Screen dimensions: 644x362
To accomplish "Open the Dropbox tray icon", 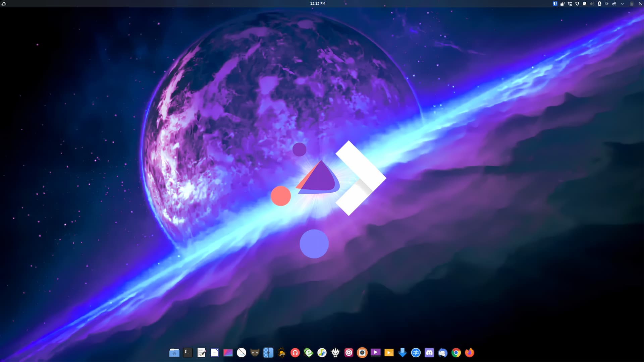I will (570, 4).
